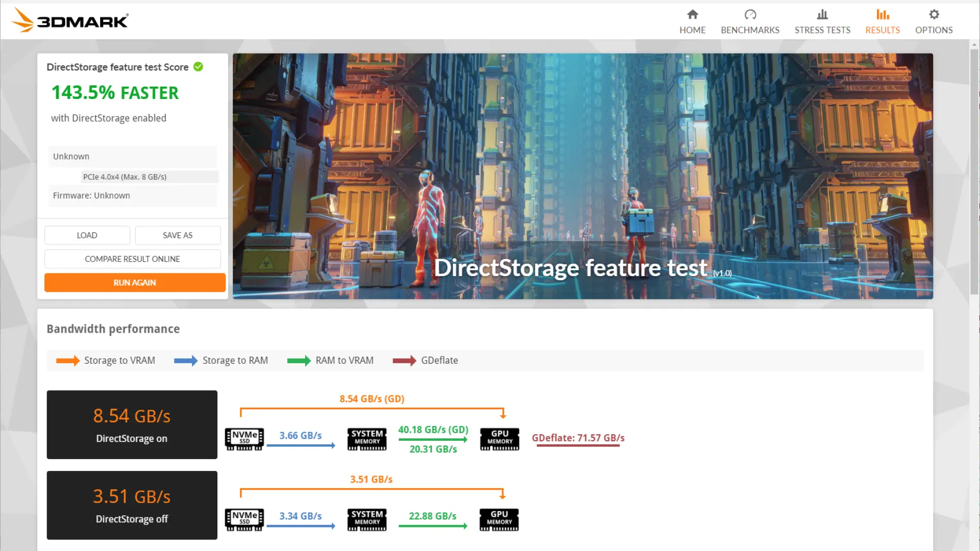Click COMPARE RESULT ONLINE

132,259
